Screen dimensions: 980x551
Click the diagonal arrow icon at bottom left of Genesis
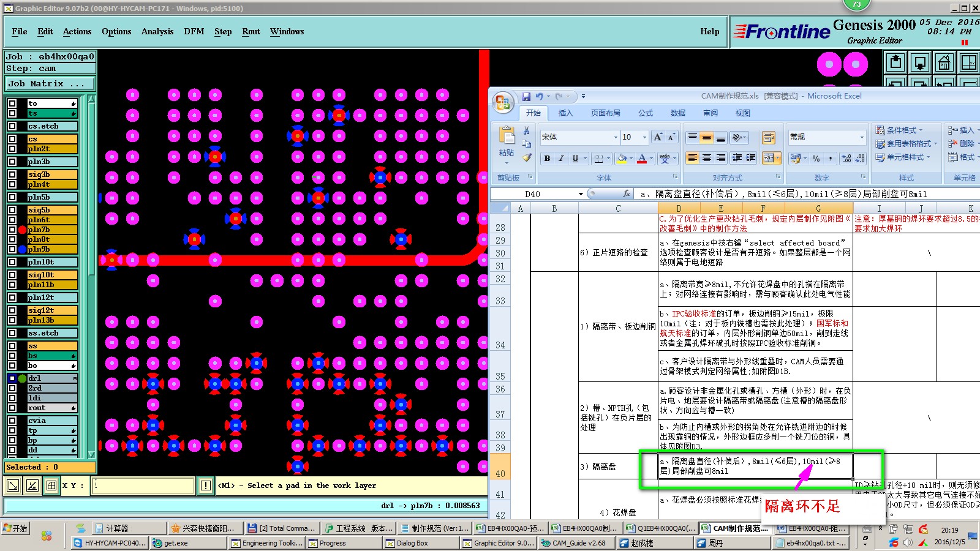[13, 485]
